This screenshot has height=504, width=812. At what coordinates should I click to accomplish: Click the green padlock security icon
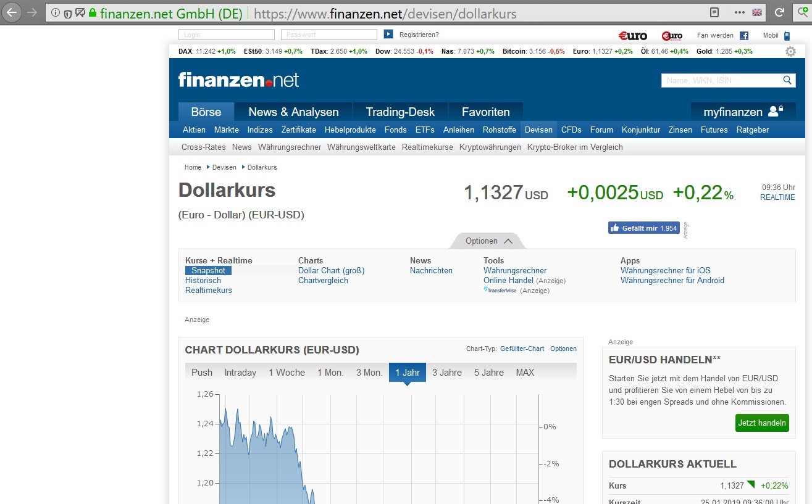click(93, 12)
